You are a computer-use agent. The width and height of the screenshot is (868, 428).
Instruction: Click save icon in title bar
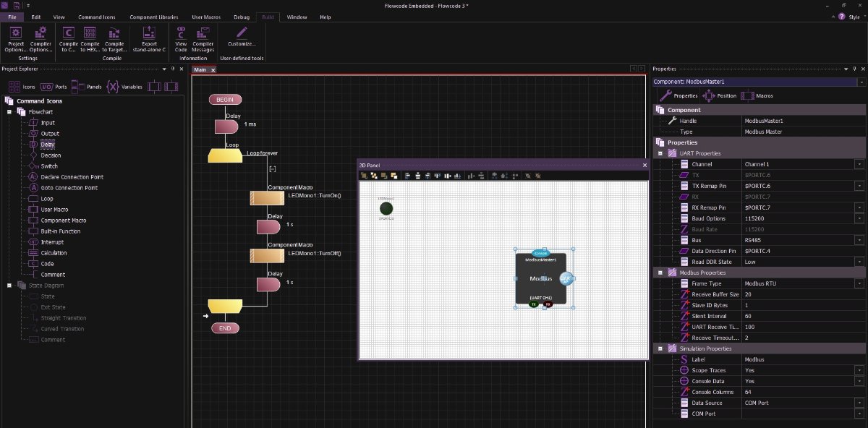(17, 5)
